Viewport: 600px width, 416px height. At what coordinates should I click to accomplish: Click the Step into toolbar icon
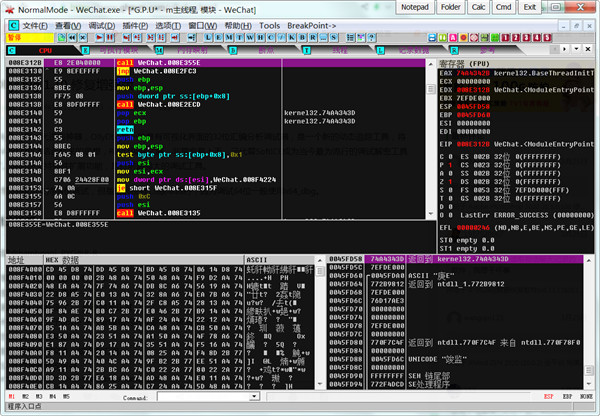point(126,38)
